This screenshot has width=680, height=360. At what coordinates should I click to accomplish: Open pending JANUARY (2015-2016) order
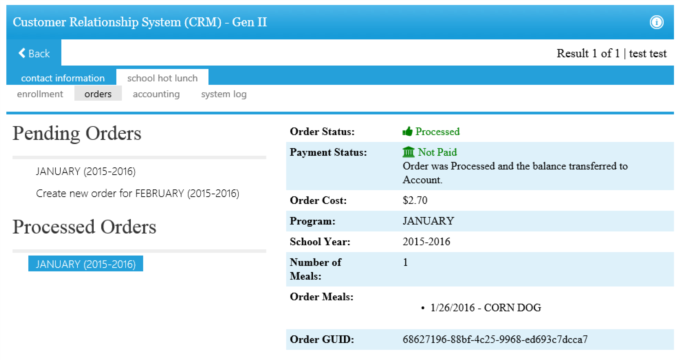click(86, 171)
